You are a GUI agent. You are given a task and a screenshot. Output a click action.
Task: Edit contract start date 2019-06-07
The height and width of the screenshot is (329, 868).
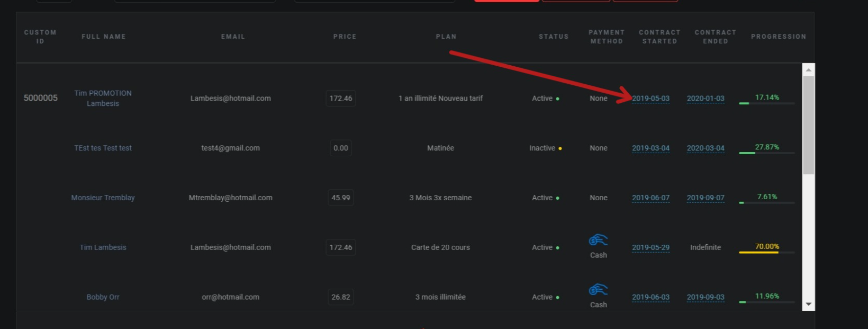650,198
